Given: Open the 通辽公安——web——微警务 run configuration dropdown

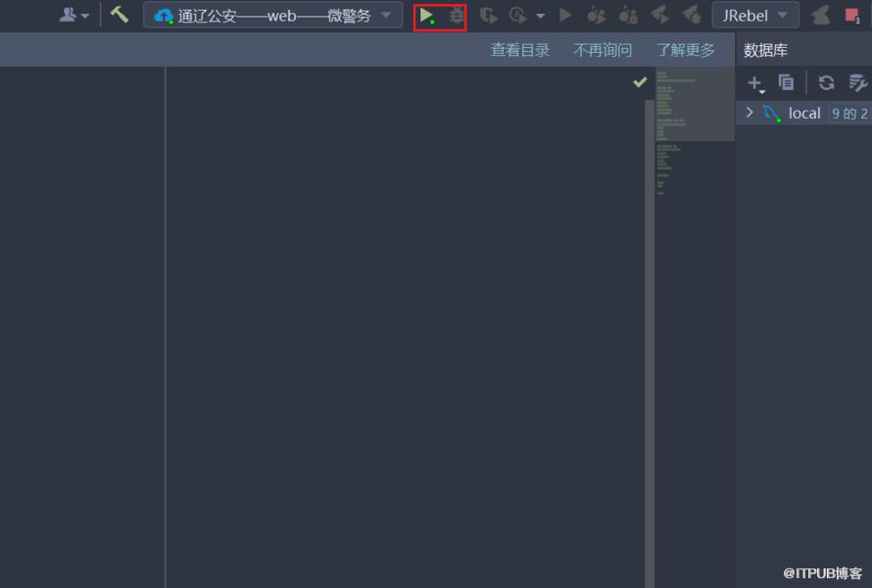Looking at the screenshot, I should pyautogui.click(x=272, y=15).
